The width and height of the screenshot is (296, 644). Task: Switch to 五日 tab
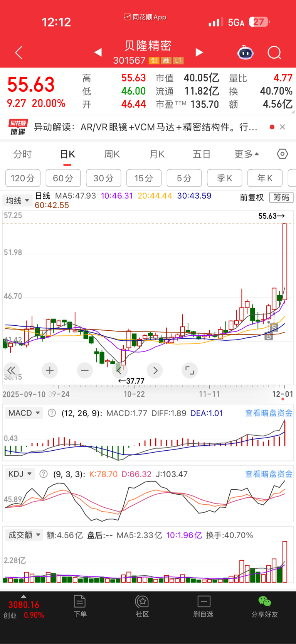click(x=202, y=154)
